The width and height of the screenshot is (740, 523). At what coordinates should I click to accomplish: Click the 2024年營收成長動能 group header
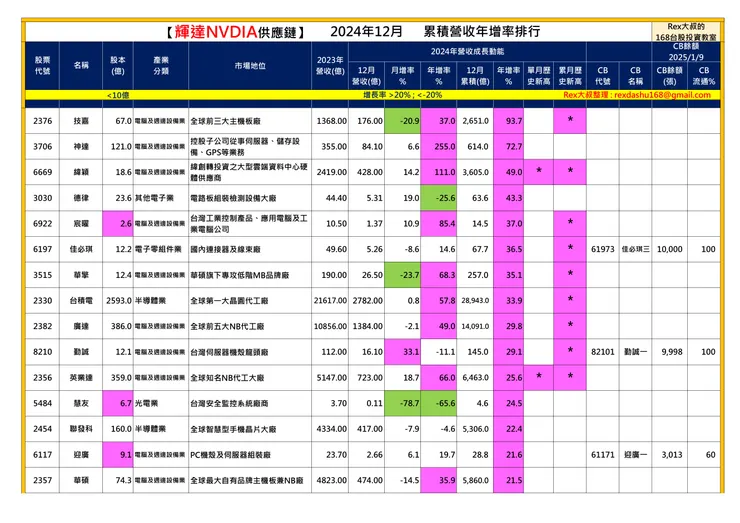coord(467,51)
